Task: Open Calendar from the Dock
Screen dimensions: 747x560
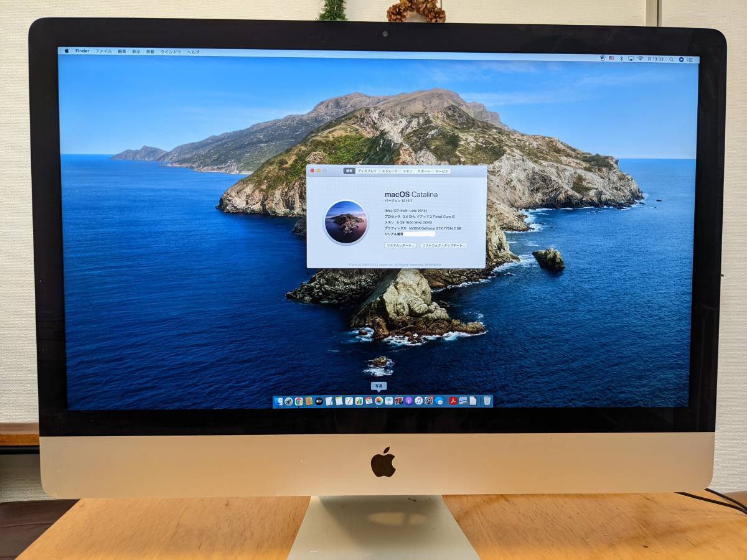Action: click(369, 401)
